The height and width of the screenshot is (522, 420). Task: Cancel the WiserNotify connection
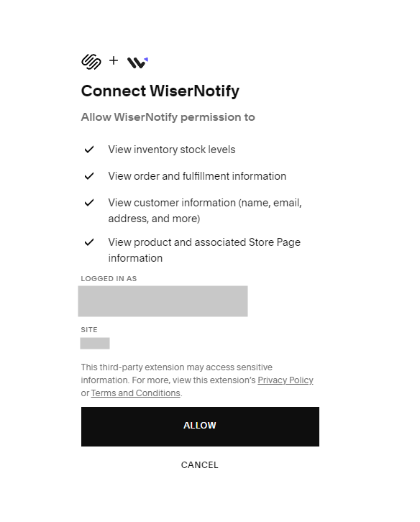pyautogui.click(x=199, y=464)
